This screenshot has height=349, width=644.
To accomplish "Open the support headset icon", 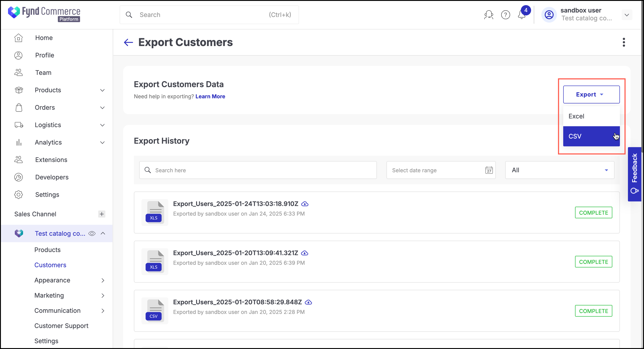I will (x=488, y=15).
